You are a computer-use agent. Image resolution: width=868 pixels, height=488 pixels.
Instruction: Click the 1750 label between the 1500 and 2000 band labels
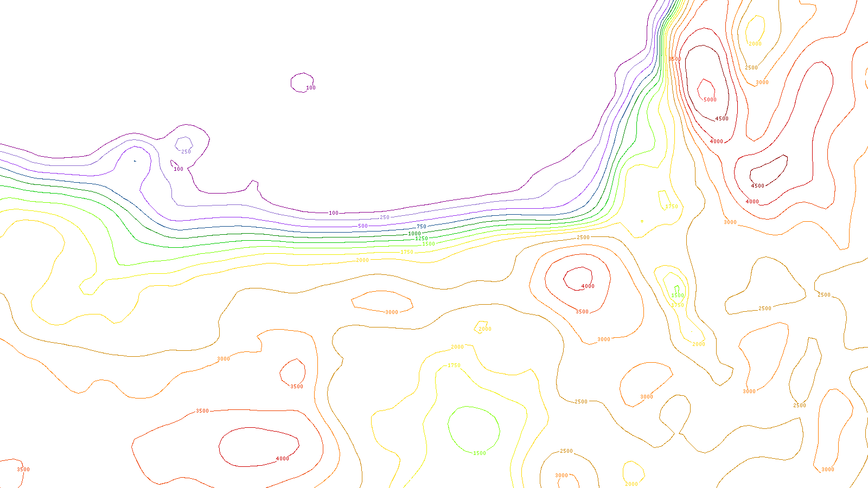(x=407, y=252)
